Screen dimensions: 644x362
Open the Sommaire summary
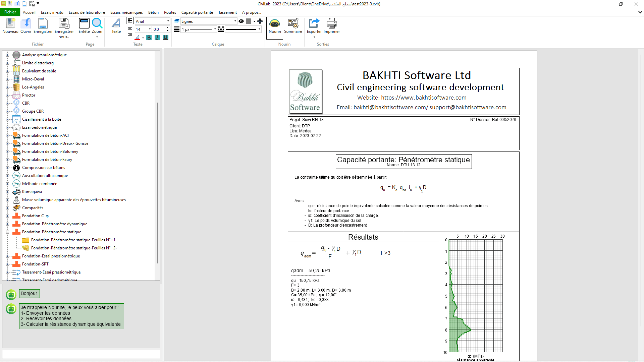[x=293, y=26]
